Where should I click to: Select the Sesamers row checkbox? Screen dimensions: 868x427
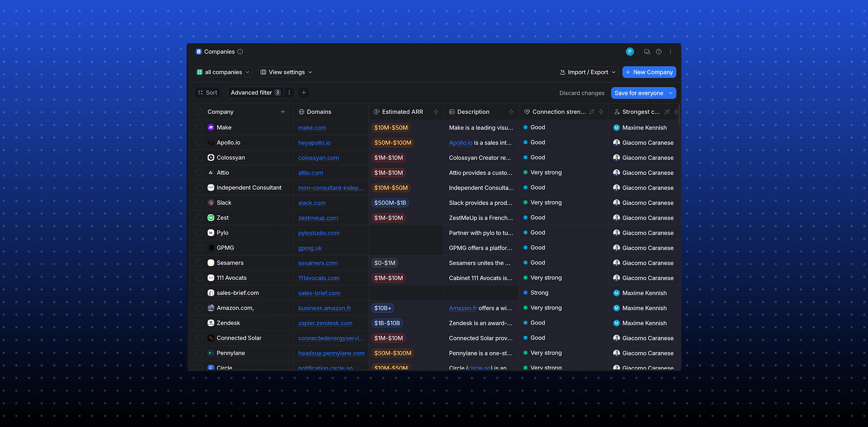(199, 263)
